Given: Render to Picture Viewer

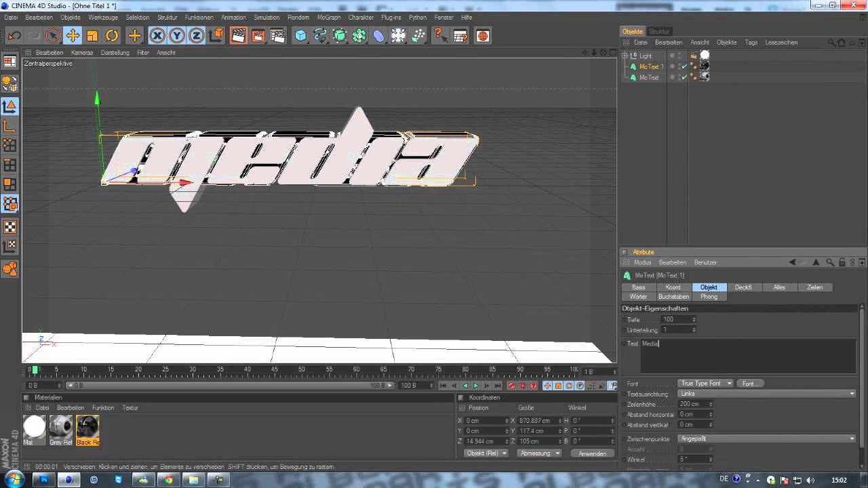Looking at the screenshot, I should pos(258,36).
